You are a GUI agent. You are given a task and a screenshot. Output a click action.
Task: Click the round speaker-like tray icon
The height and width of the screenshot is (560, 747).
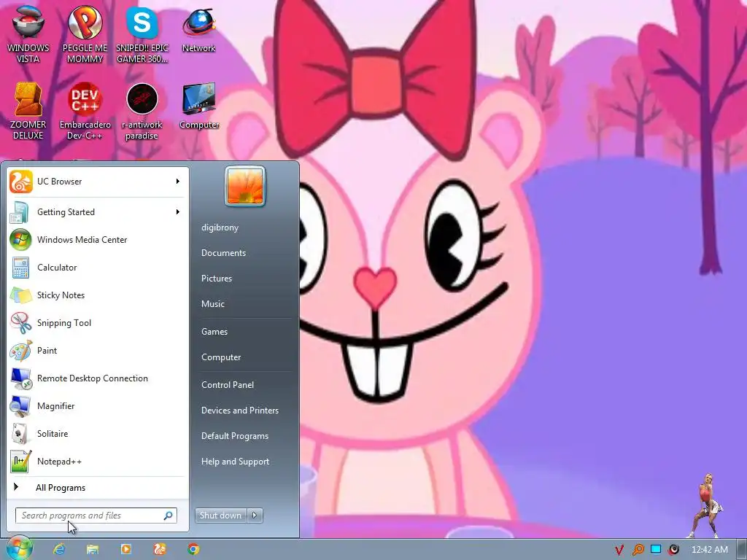tap(673, 550)
